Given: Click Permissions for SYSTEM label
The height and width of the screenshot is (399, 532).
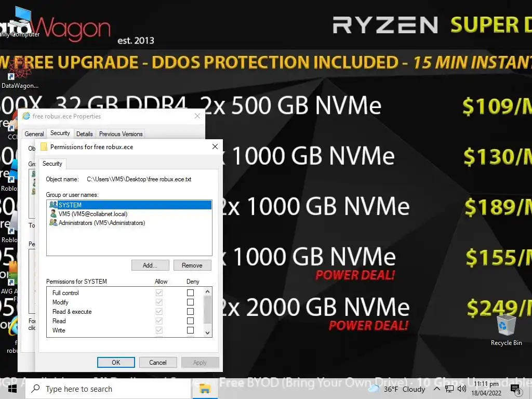Looking at the screenshot, I should (76, 282).
